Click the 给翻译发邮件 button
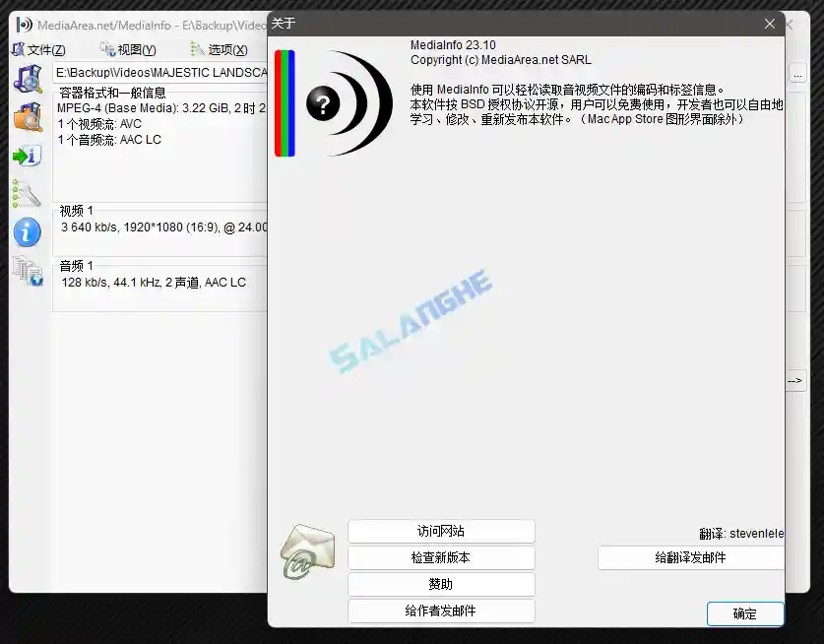Image resolution: width=824 pixels, height=644 pixels. click(x=690, y=557)
